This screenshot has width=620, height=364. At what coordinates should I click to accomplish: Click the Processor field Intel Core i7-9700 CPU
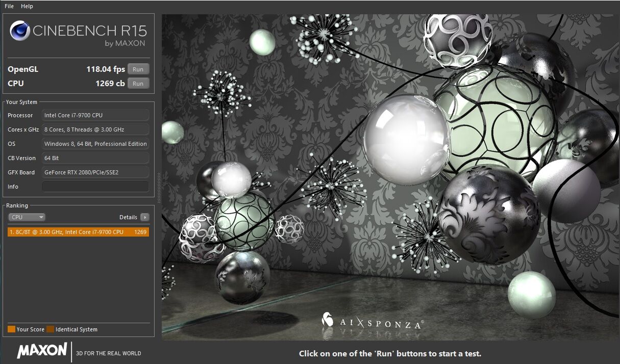(95, 115)
